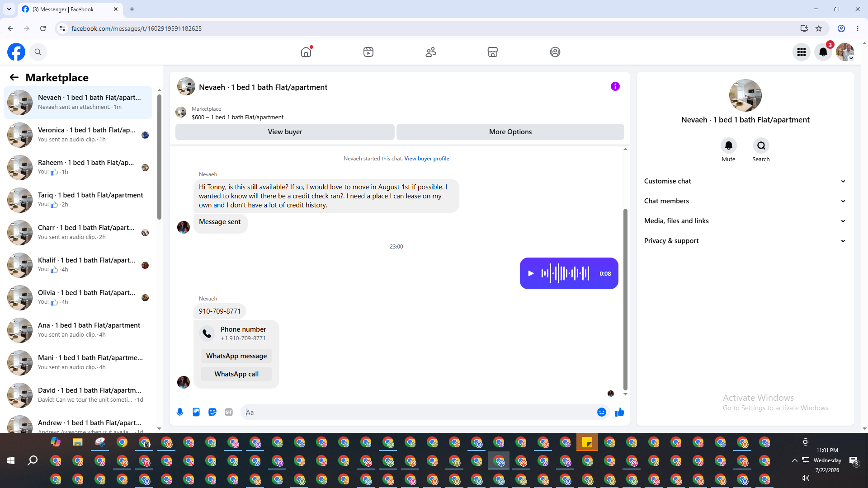The height and width of the screenshot is (488, 868).
Task: Reload the page in browser
Action: pos(43,28)
